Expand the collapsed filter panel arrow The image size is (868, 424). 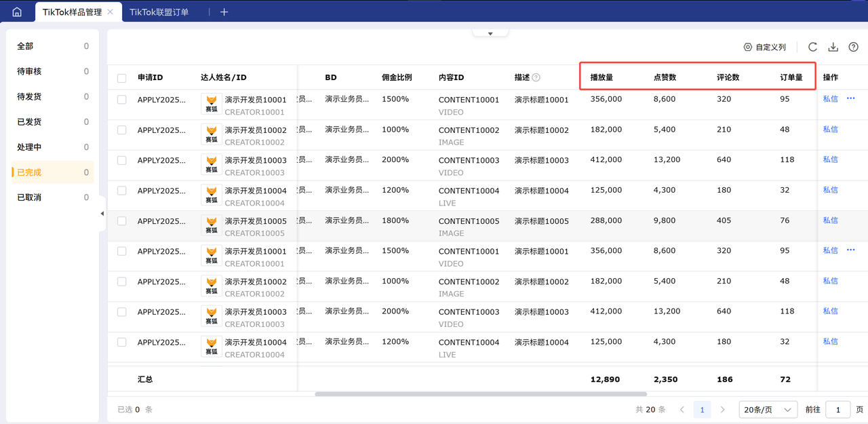point(490,33)
